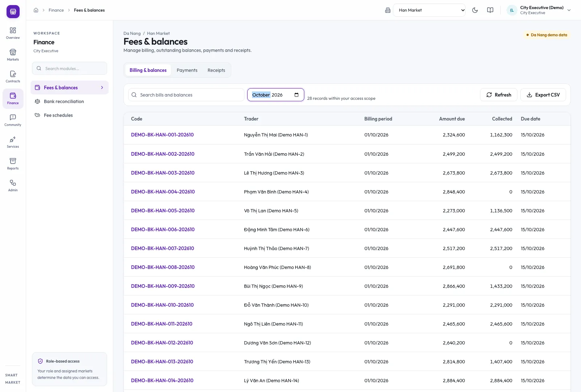Switch to the Receipts tab
Screen dimensions: 581x392
coord(216,70)
